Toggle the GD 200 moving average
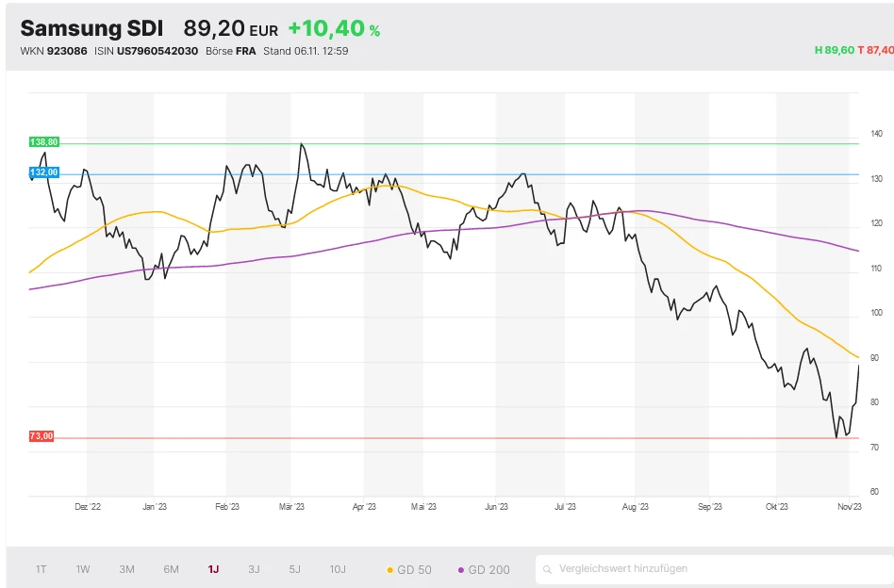 488,569
